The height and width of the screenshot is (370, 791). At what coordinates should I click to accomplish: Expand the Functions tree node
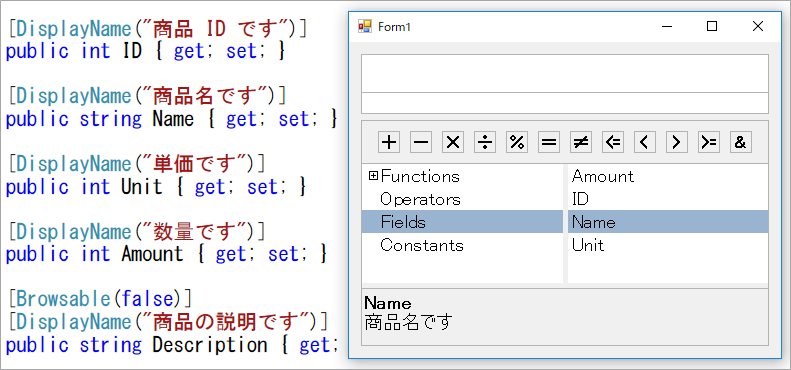[x=373, y=176]
